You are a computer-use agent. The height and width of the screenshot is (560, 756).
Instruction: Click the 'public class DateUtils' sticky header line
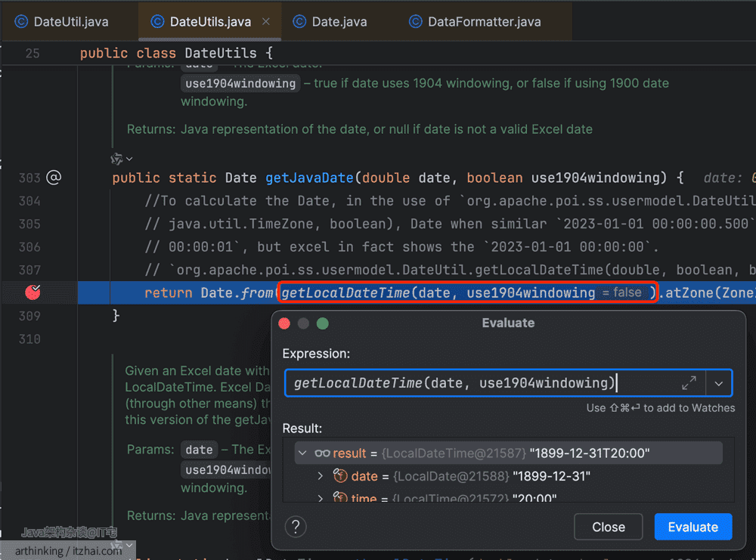(x=176, y=53)
